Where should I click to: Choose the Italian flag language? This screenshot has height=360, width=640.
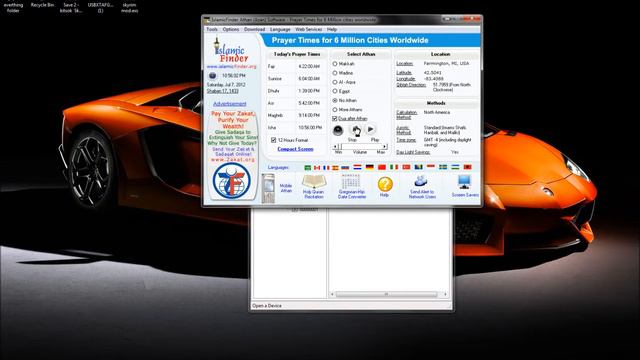[394, 167]
